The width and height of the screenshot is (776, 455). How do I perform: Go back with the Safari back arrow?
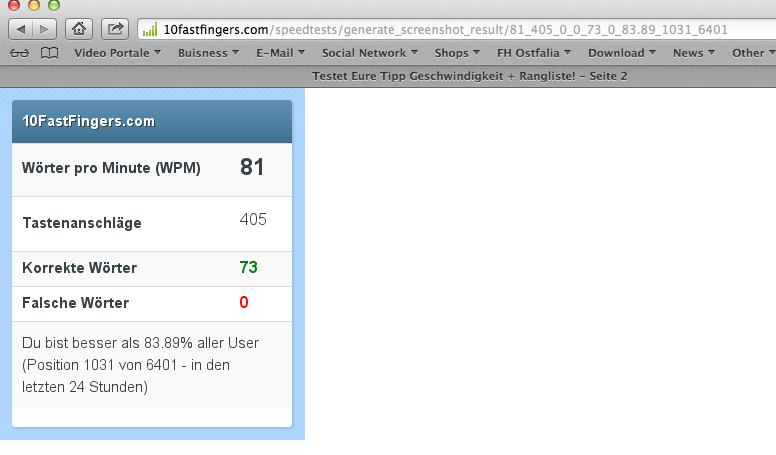pyautogui.click(x=20, y=29)
